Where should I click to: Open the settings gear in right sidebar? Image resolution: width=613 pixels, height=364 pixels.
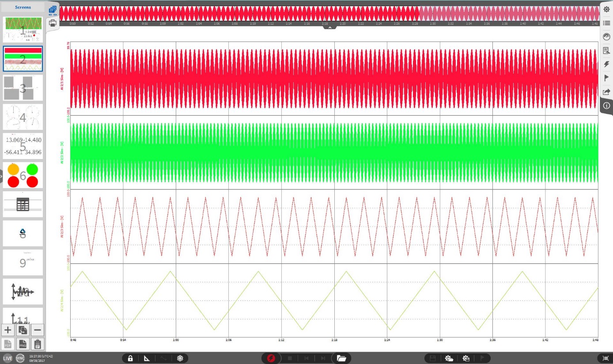pos(606,9)
